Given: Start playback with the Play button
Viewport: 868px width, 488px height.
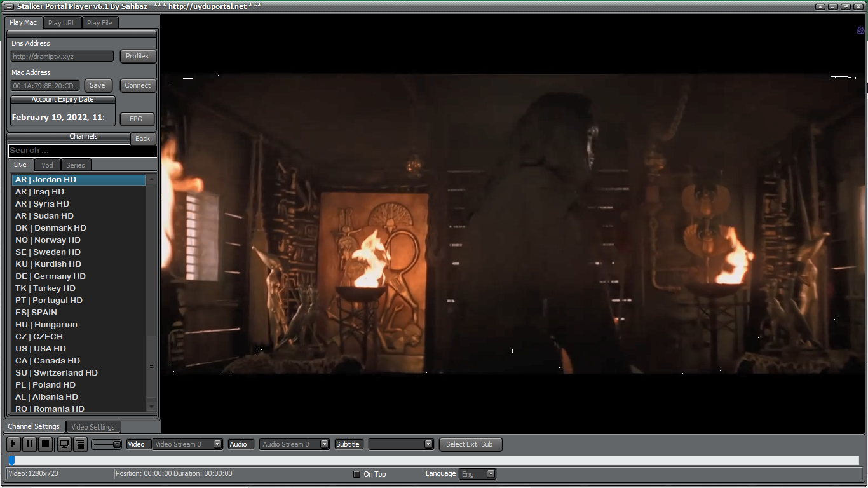Looking at the screenshot, I should (13, 444).
